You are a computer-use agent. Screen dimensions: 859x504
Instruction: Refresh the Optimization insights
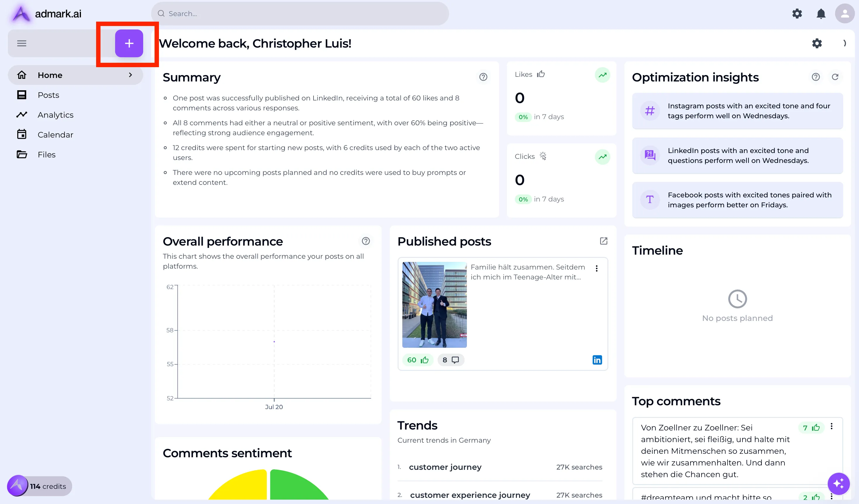[835, 77]
